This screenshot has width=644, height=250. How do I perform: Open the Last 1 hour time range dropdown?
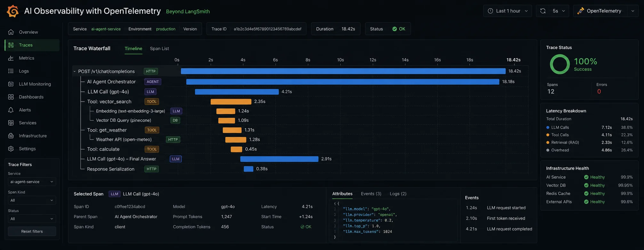click(x=508, y=11)
